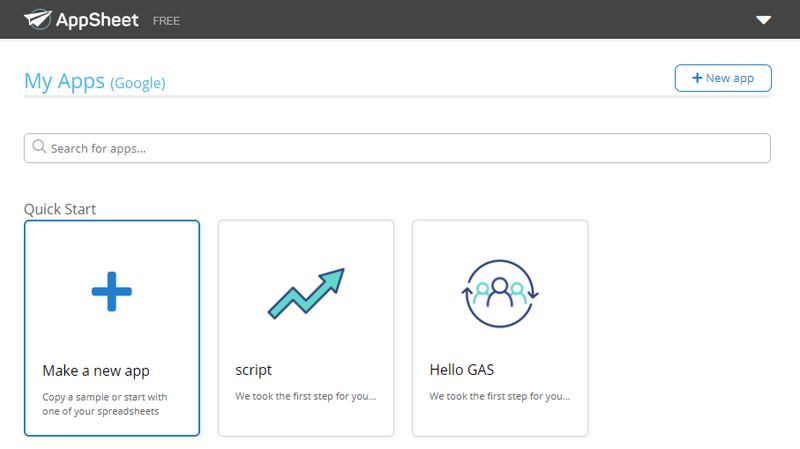The height and width of the screenshot is (449, 800).
Task: Open the account dropdown arrow in header
Action: click(x=764, y=19)
